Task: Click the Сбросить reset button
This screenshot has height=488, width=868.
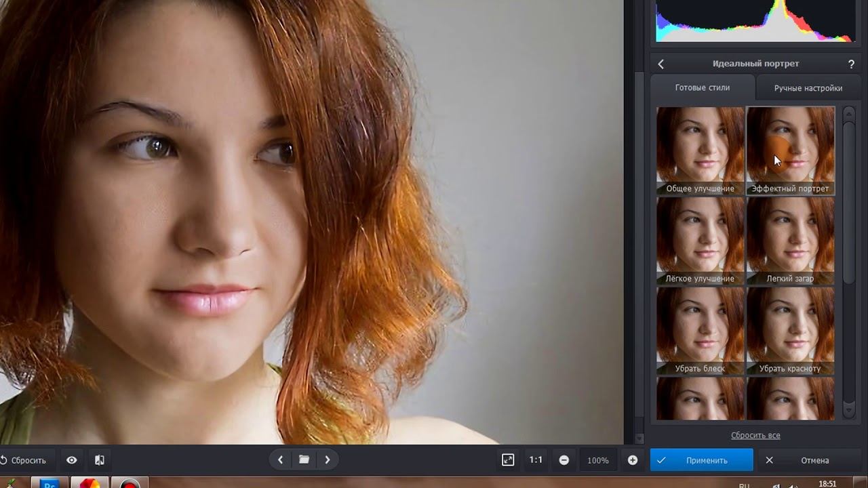Action: pos(24,460)
